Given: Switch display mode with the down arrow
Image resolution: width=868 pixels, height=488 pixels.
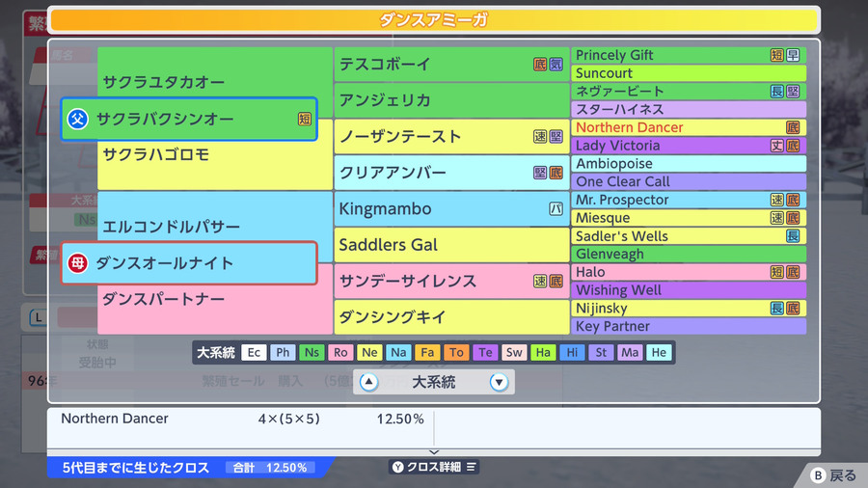Looking at the screenshot, I should (x=499, y=382).
